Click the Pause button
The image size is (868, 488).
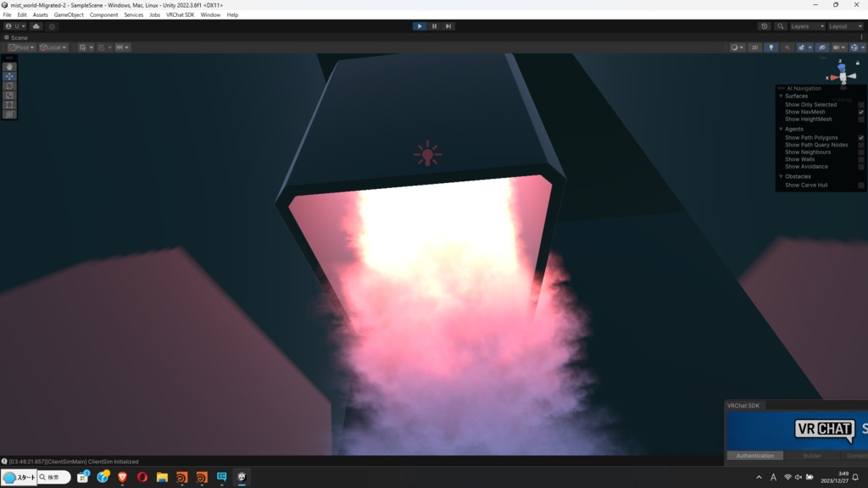(x=434, y=26)
